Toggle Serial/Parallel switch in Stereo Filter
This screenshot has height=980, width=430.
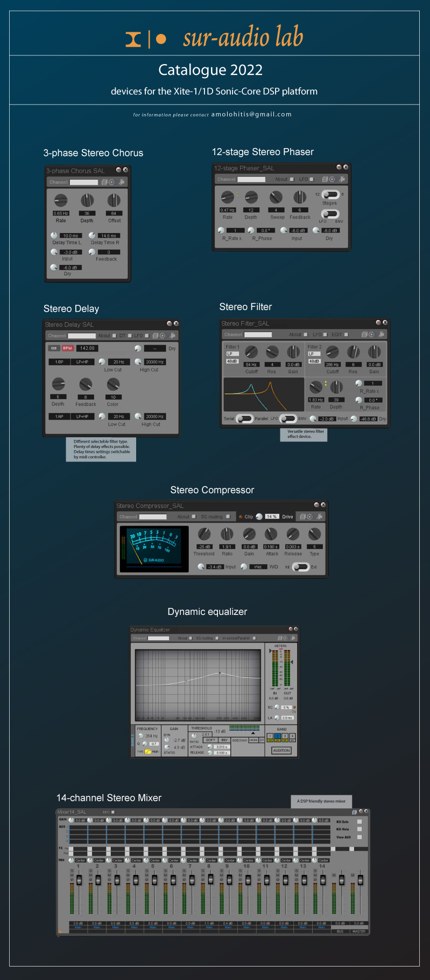coord(244,418)
